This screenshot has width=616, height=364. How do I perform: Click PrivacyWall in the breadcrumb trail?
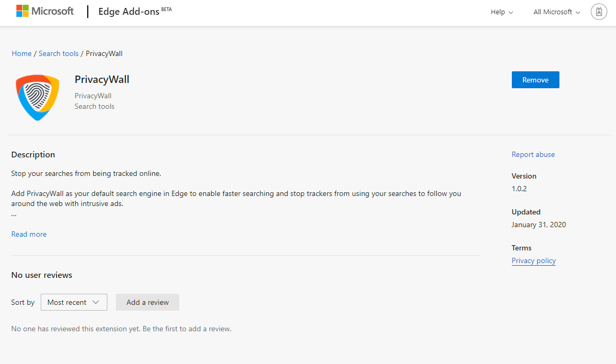[x=104, y=53]
